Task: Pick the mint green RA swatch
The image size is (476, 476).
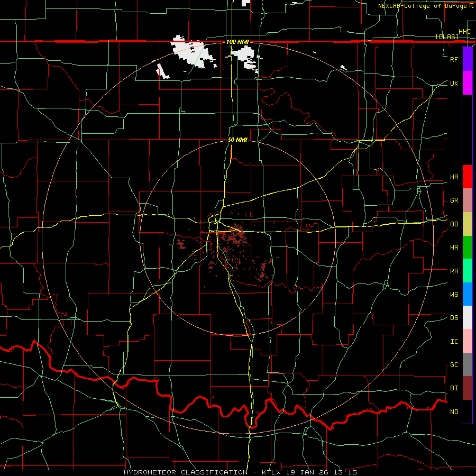Action: click(x=467, y=271)
